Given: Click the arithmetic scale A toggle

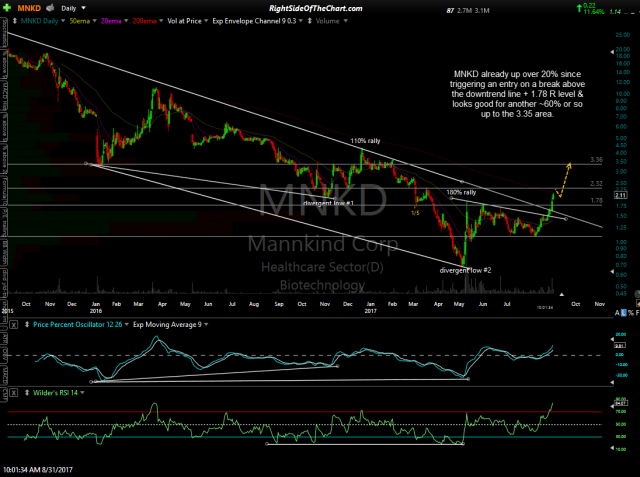Looking at the screenshot, I should click(x=617, y=313).
